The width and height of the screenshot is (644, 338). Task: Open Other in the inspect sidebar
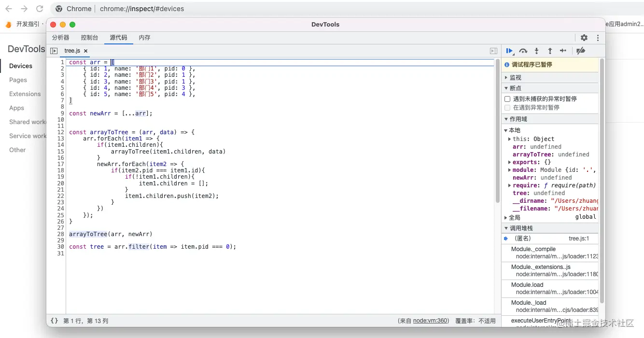click(x=17, y=150)
